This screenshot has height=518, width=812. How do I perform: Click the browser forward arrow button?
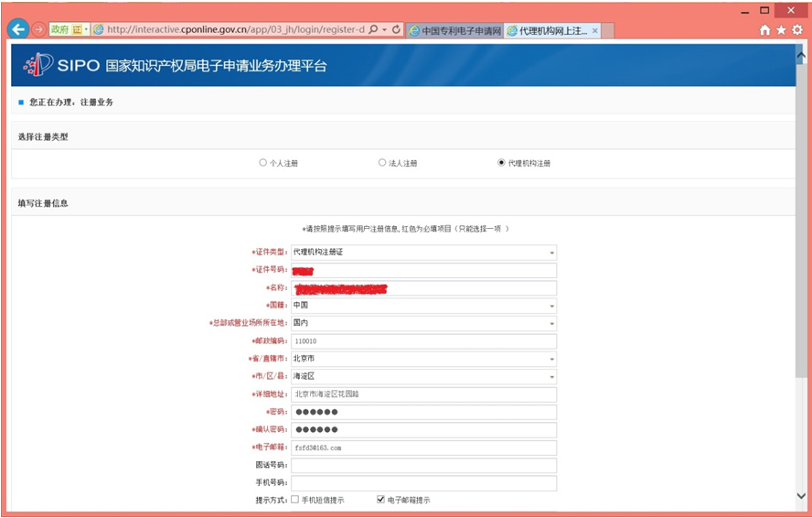[38, 29]
